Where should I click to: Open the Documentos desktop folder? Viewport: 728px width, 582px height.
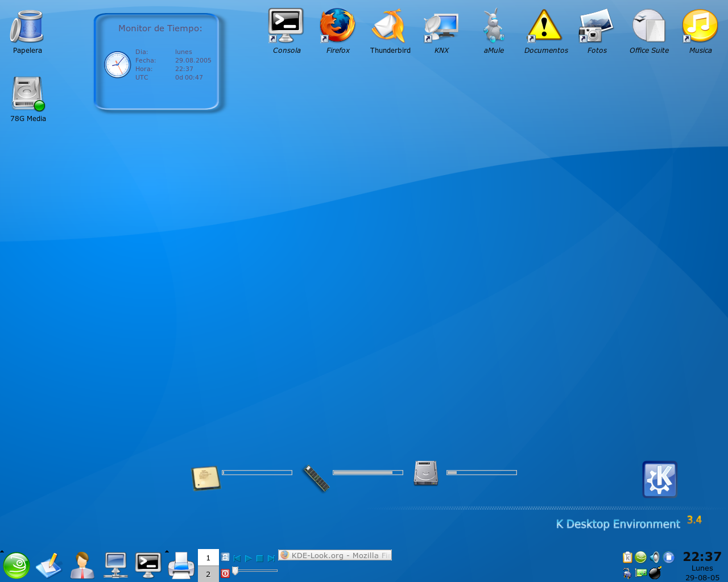(545, 26)
